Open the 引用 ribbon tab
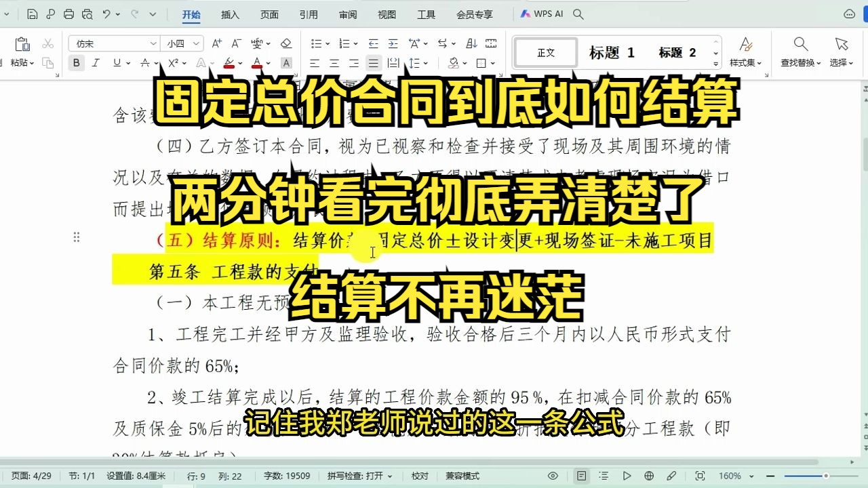Screen dimensions: 868x488 point(309,14)
